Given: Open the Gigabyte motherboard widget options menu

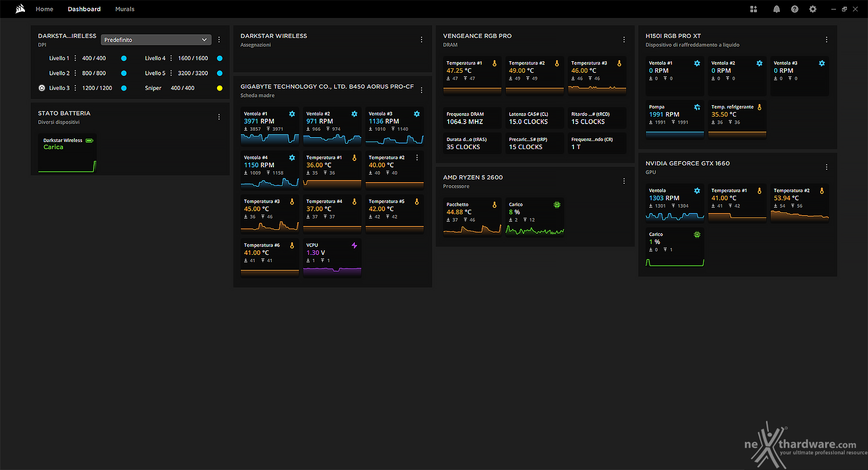Looking at the screenshot, I should (x=422, y=90).
